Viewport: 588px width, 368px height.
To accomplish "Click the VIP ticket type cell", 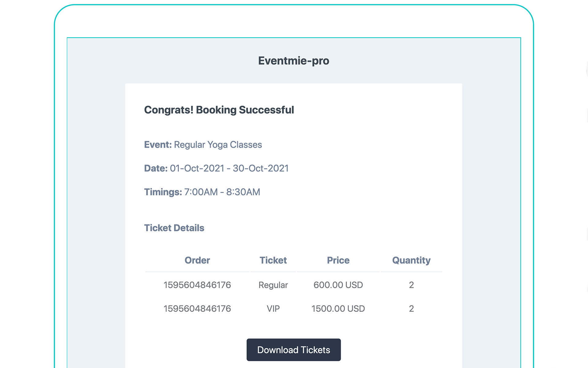I will 273,309.
